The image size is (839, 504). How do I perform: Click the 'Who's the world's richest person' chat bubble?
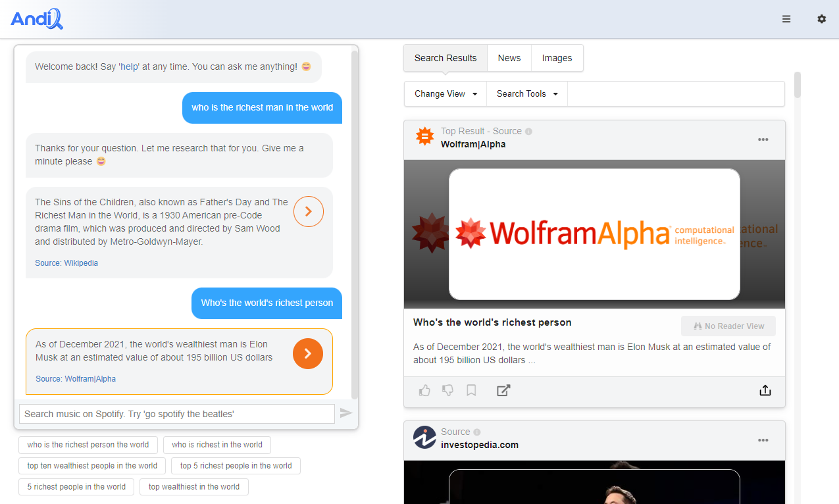[x=267, y=303]
